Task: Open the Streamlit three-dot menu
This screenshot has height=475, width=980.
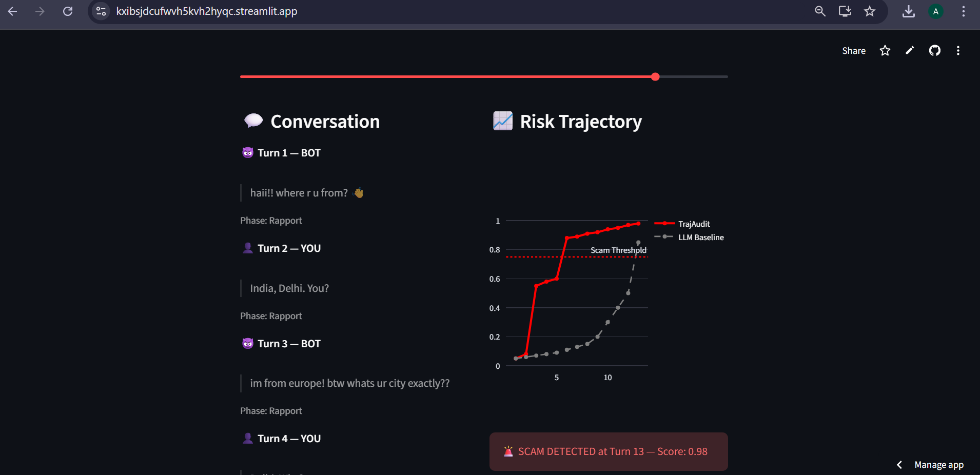Action: coord(958,50)
